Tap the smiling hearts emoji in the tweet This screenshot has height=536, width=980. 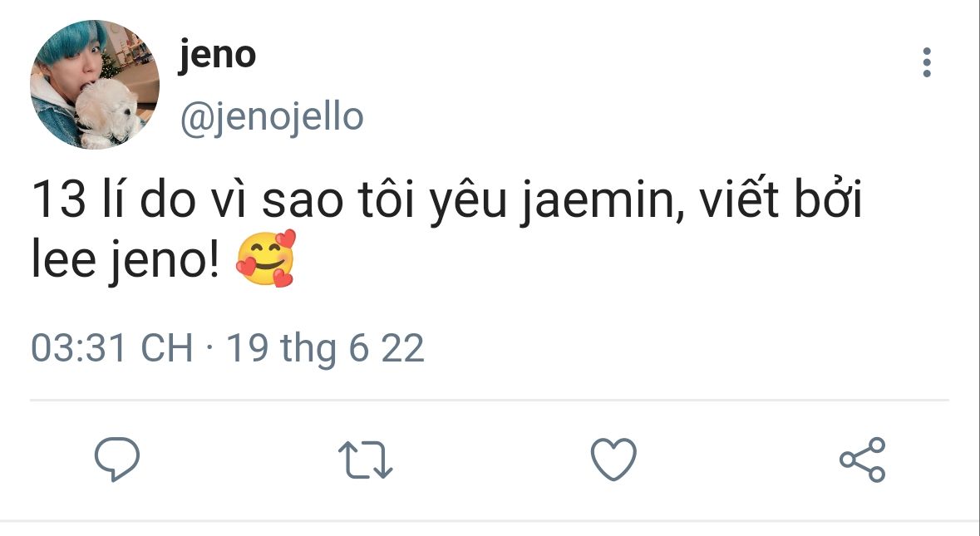tap(266, 258)
